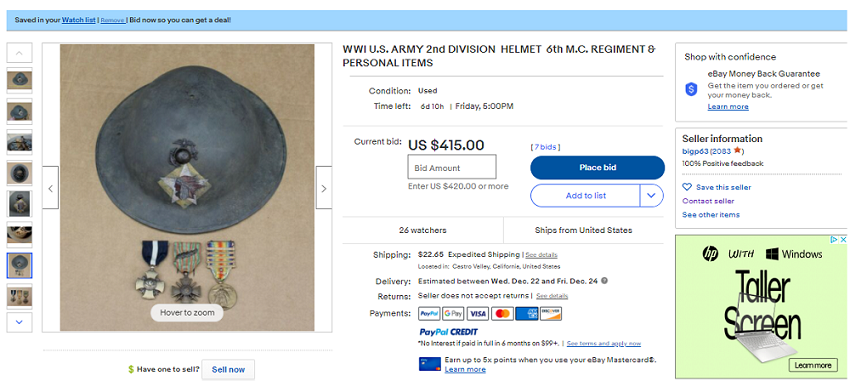Select the first helmet thumbnail
The width and height of the screenshot is (850, 381).
click(x=20, y=81)
